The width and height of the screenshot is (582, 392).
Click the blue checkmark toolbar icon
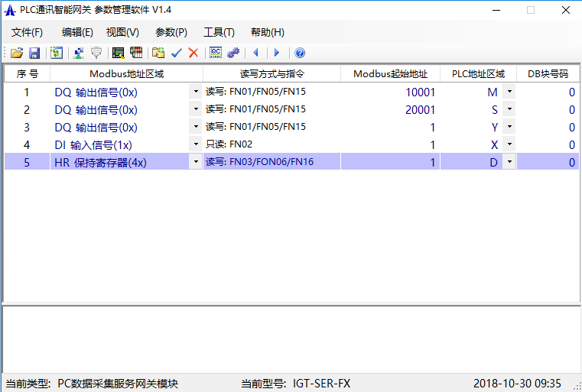point(177,53)
